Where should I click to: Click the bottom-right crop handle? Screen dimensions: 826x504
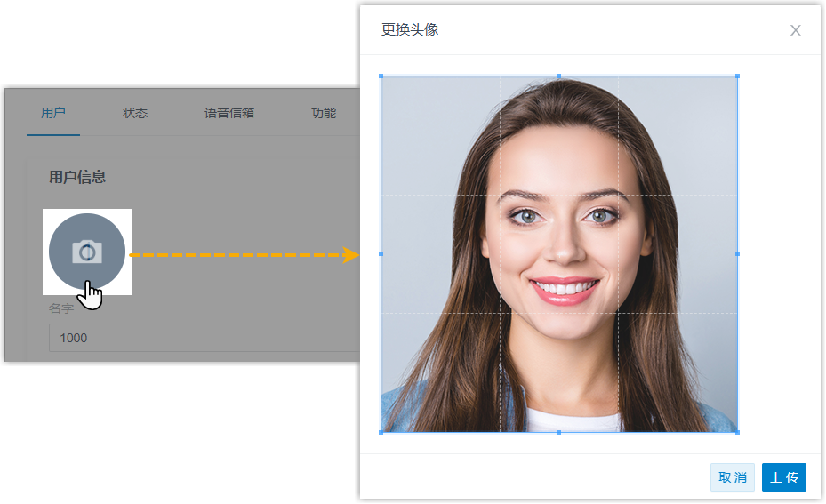click(737, 432)
